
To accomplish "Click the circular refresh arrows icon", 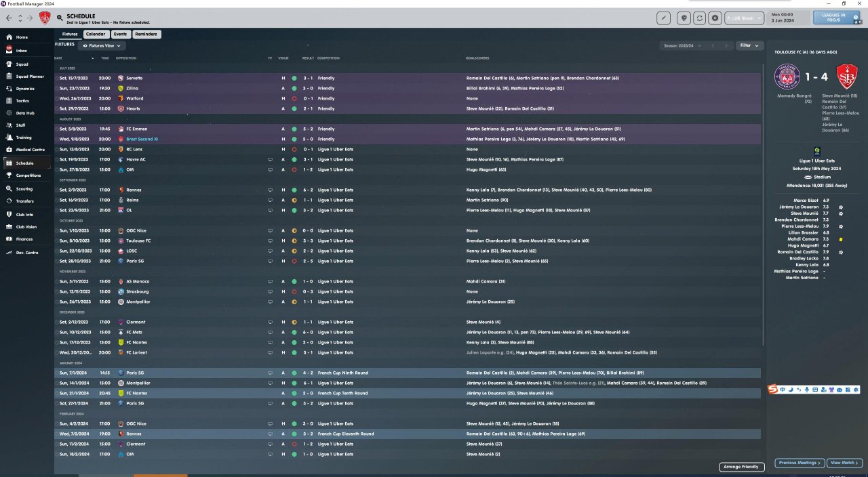I will [699, 18].
